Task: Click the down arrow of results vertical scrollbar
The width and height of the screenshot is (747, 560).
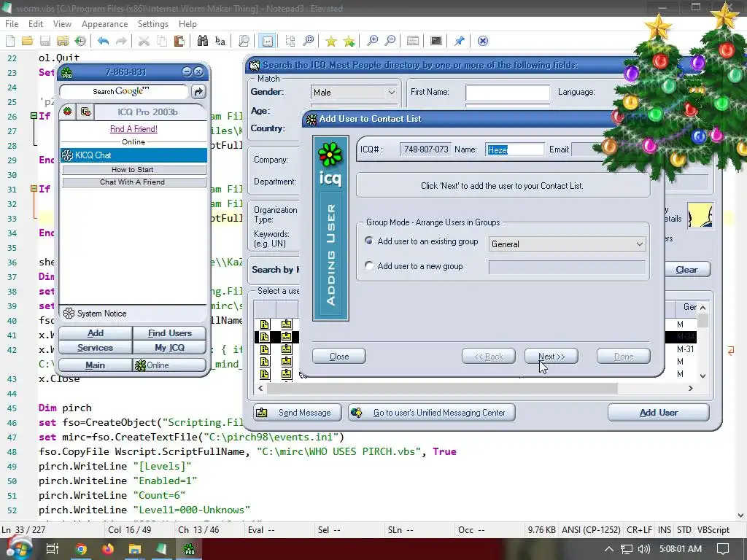Action: tap(703, 376)
